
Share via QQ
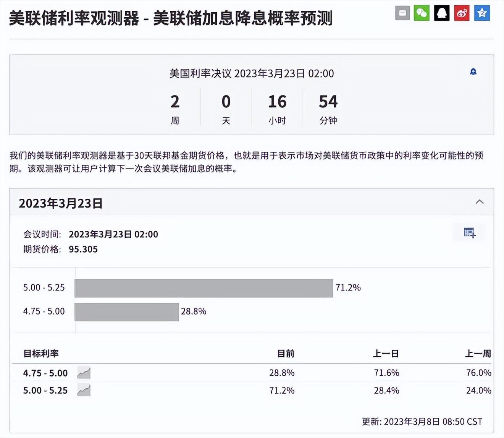[x=442, y=13]
